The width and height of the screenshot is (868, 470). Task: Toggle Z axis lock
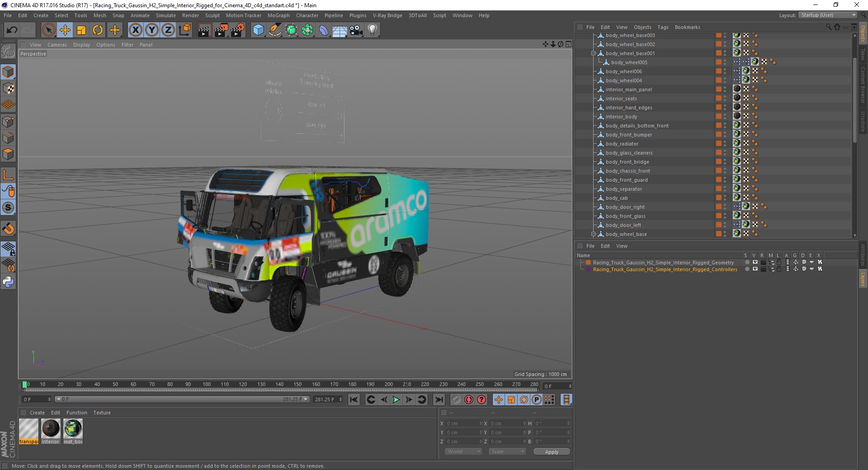coord(168,30)
